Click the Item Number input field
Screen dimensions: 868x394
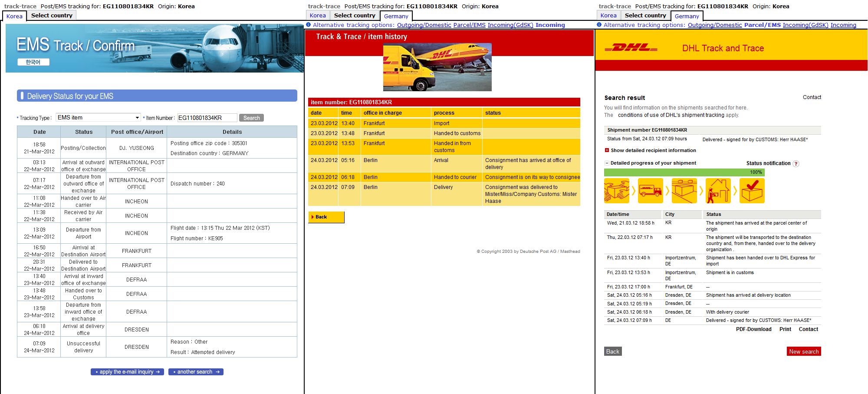click(207, 118)
